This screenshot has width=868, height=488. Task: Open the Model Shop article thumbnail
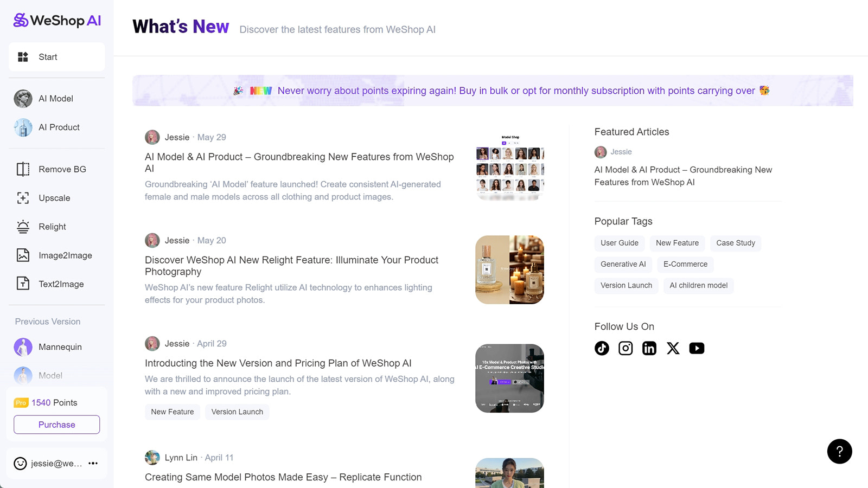pyautogui.click(x=510, y=166)
